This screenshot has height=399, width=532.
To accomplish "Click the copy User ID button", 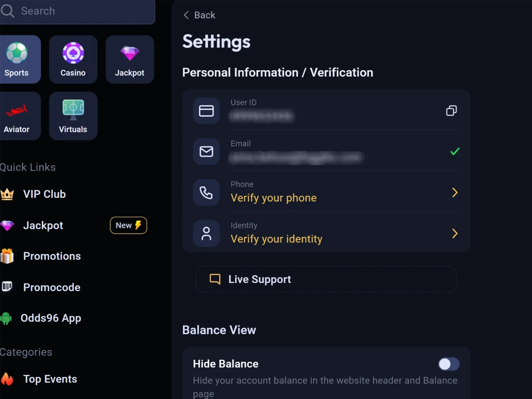I will [x=452, y=110].
